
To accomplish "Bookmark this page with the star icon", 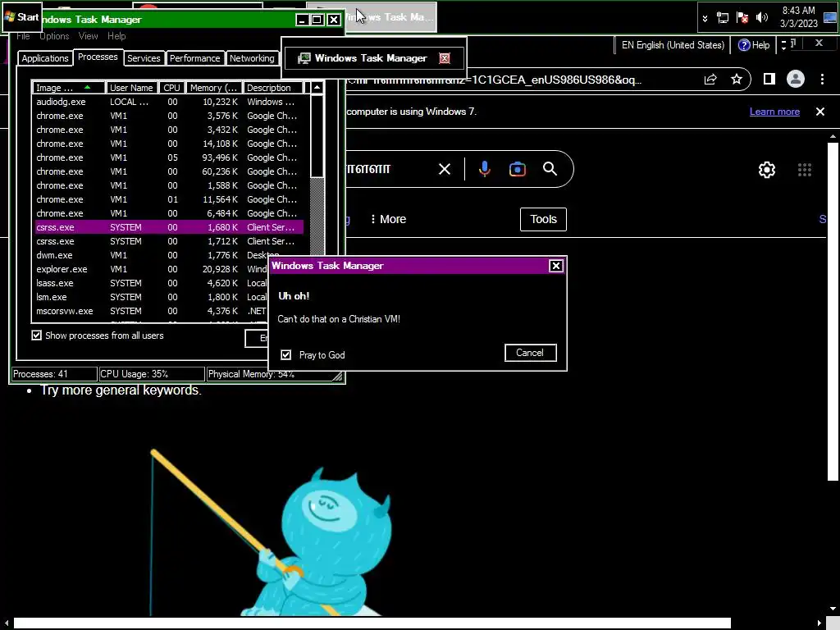I will click(x=737, y=80).
